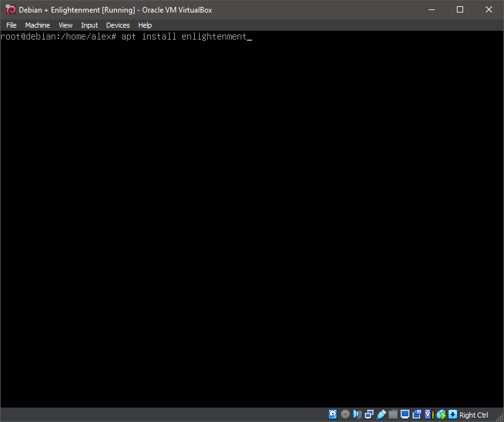504x422 pixels.
Task: Open the Devices menu
Action: tap(118, 25)
